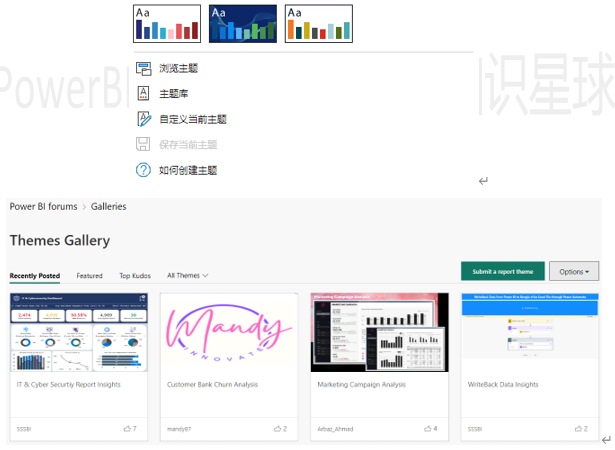Viewport: 615px width, 450px height.
Task: Click the 保存当前主题 save icon
Action: coord(143,144)
